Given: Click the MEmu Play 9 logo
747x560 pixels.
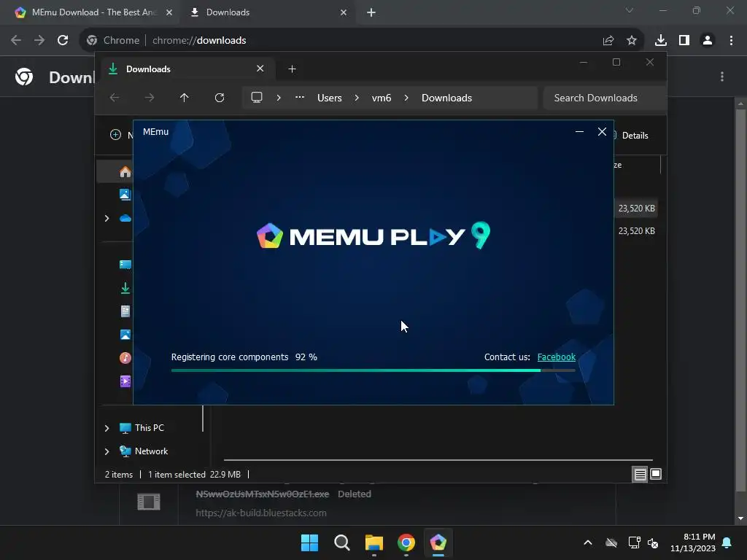Looking at the screenshot, I should [373, 236].
